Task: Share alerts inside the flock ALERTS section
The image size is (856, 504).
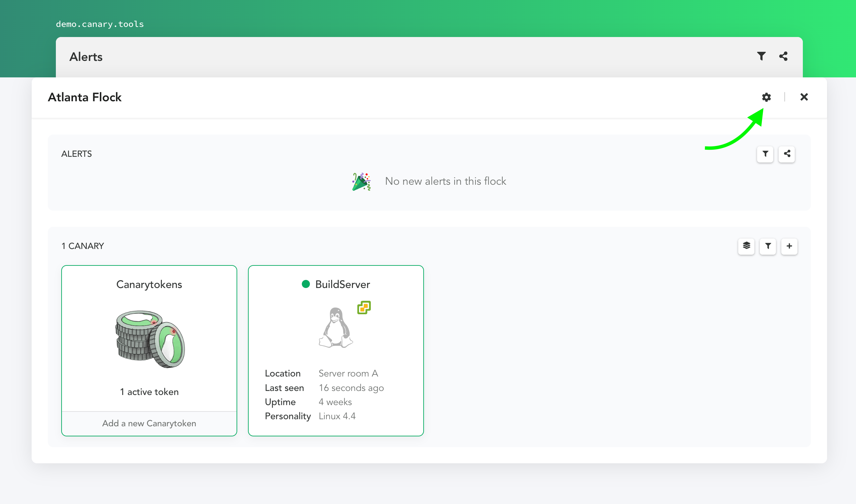Action: coord(787,154)
